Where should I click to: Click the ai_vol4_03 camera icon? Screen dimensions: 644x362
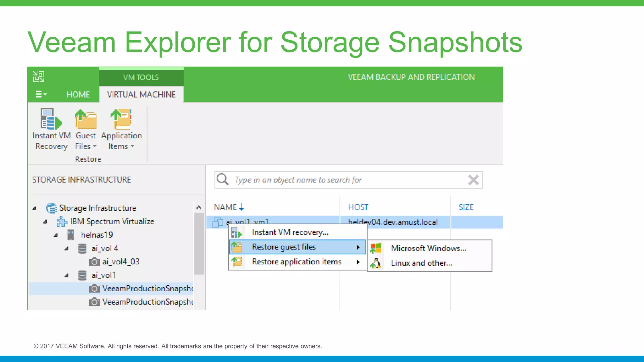click(x=94, y=261)
